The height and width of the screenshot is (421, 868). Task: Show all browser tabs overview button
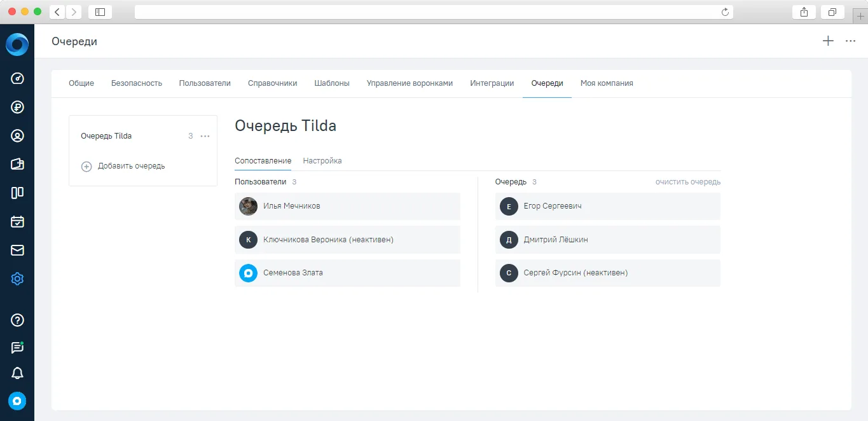pos(832,11)
